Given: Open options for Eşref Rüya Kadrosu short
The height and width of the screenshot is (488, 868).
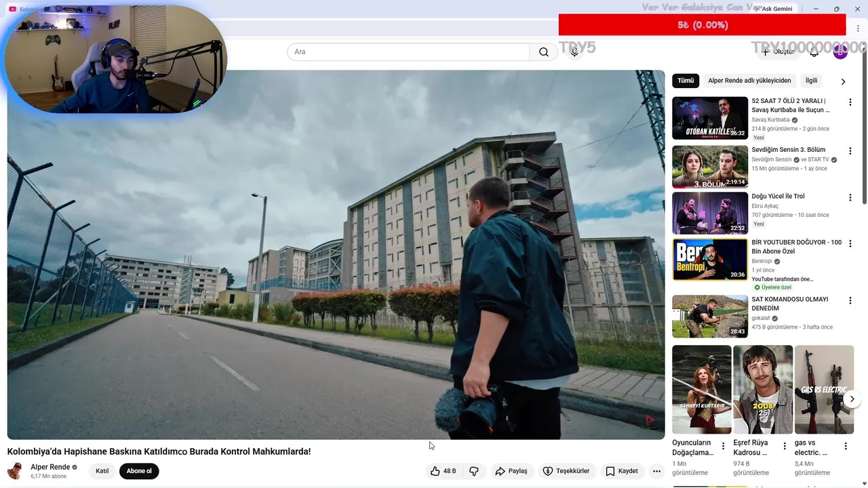Looking at the screenshot, I should 785,446.
